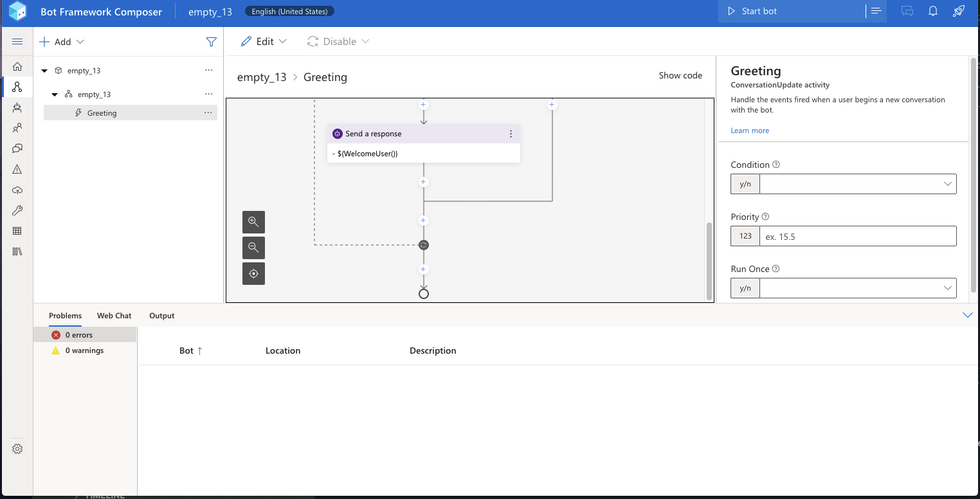The image size is (980, 499).
Task: Click the canvas vertical scrollbar
Action: (x=709, y=260)
